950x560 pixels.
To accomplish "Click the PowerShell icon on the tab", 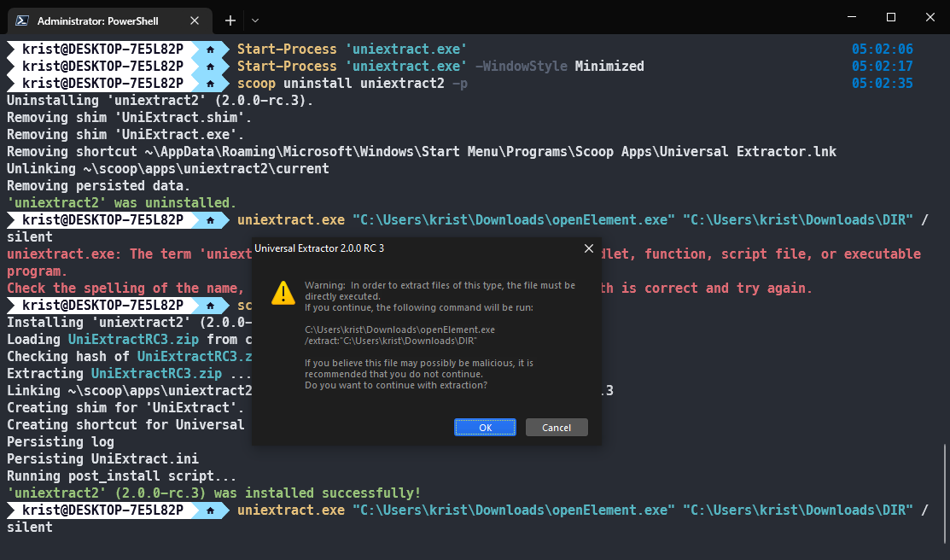I will [x=22, y=20].
